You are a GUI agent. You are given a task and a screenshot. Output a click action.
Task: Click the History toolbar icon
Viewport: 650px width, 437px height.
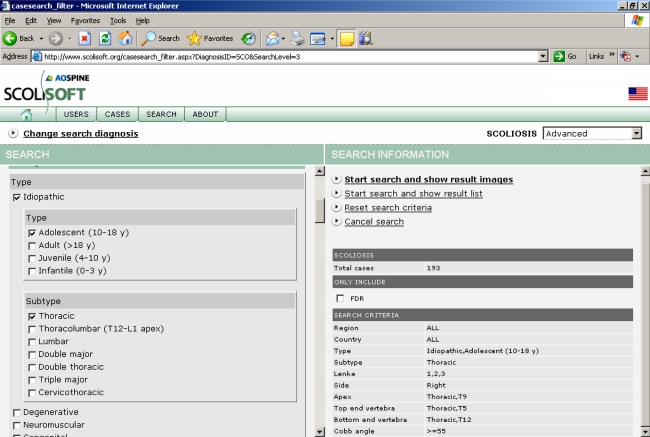pos(248,39)
